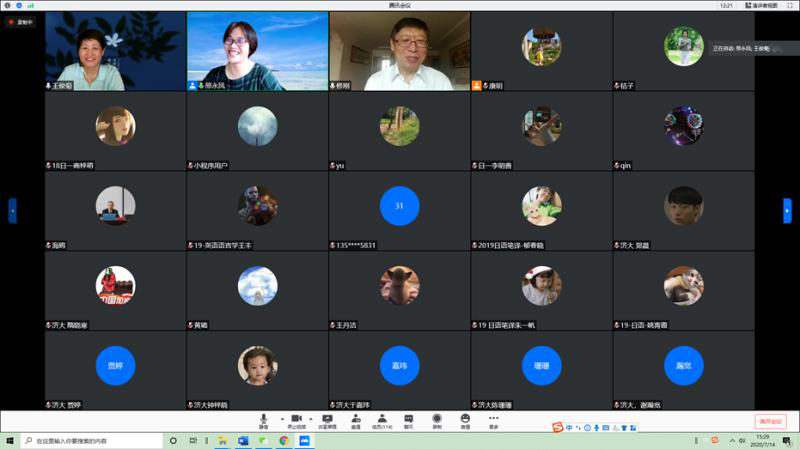This screenshot has width=800, height=449.
Task: Open the emoji reactions (表情) icon
Action: pos(465,419)
